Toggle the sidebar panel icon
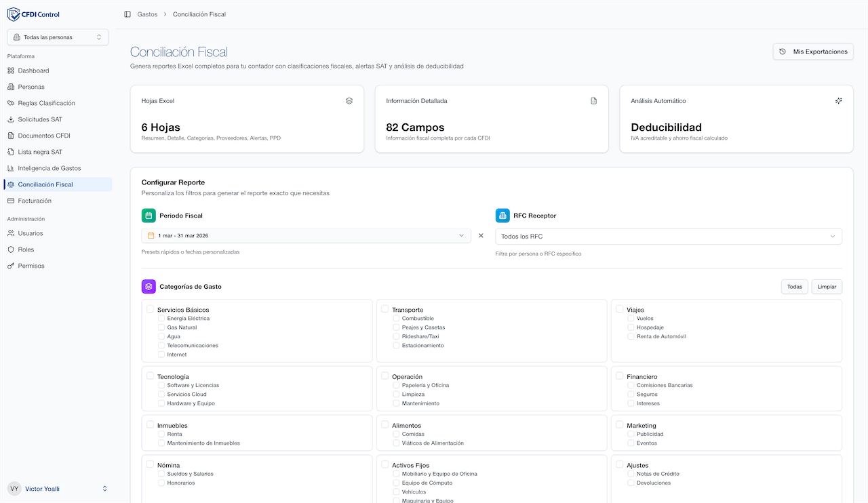The height and width of the screenshot is (503, 868). (127, 14)
